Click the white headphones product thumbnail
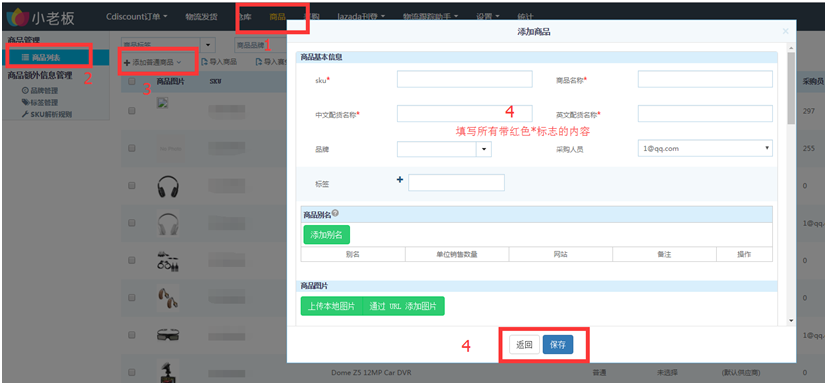Screen dimensions: 827x385 [168, 224]
